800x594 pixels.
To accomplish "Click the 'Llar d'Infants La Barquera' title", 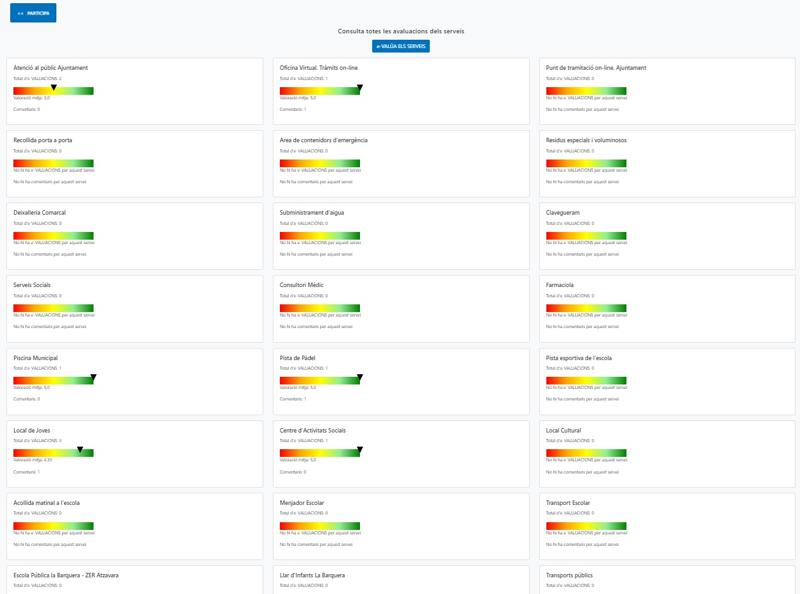I will (312, 576).
